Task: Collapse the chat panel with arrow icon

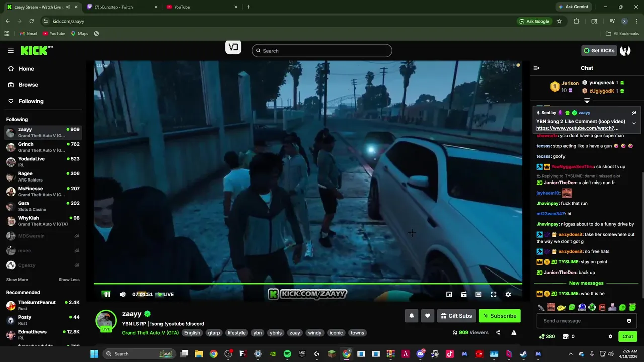Action: (x=536, y=68)
